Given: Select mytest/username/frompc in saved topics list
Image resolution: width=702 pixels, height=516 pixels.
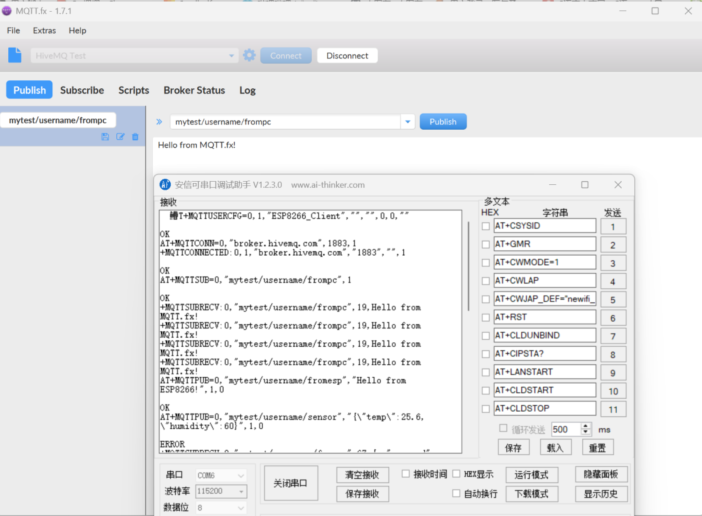Looking at the screenshot, I should pos(58,120).
